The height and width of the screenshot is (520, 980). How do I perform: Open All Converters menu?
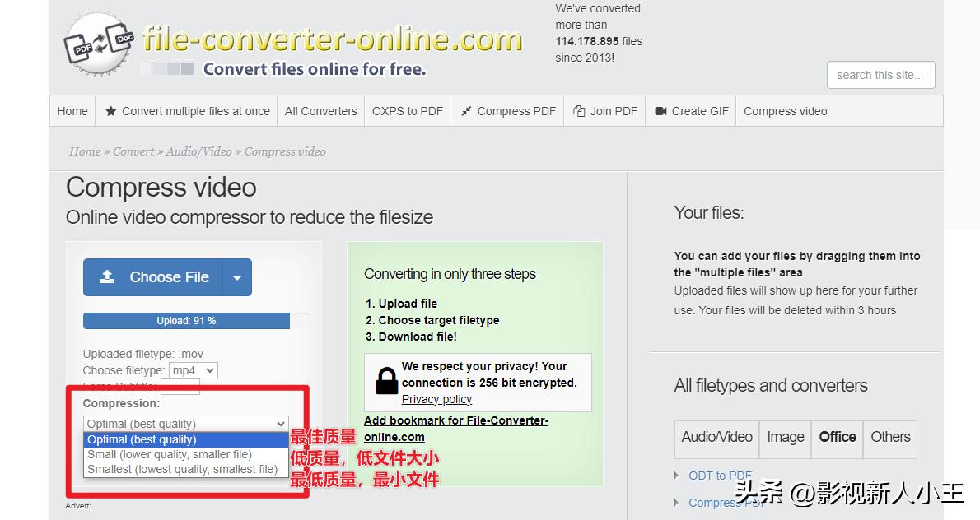coord(320,111)
